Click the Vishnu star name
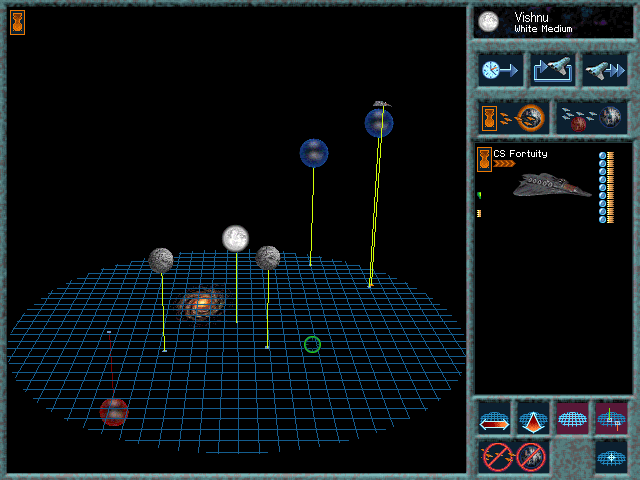 pos(531,17)
